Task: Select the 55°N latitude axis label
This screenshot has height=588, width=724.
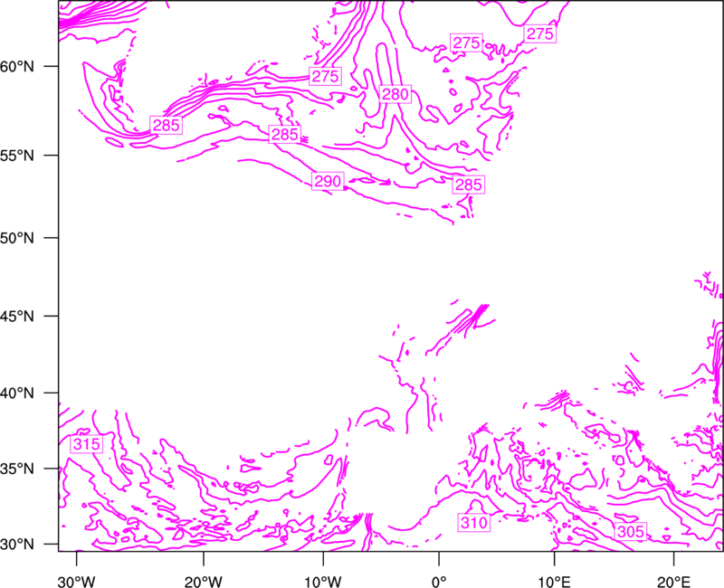Action: 17,156
